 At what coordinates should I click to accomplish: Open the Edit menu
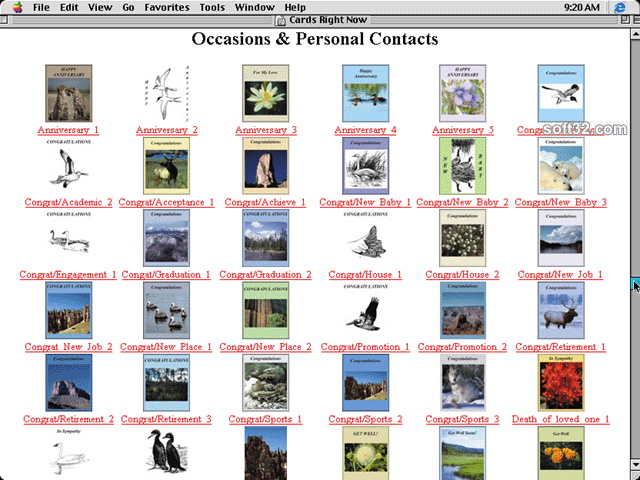[x=69, y=7]
